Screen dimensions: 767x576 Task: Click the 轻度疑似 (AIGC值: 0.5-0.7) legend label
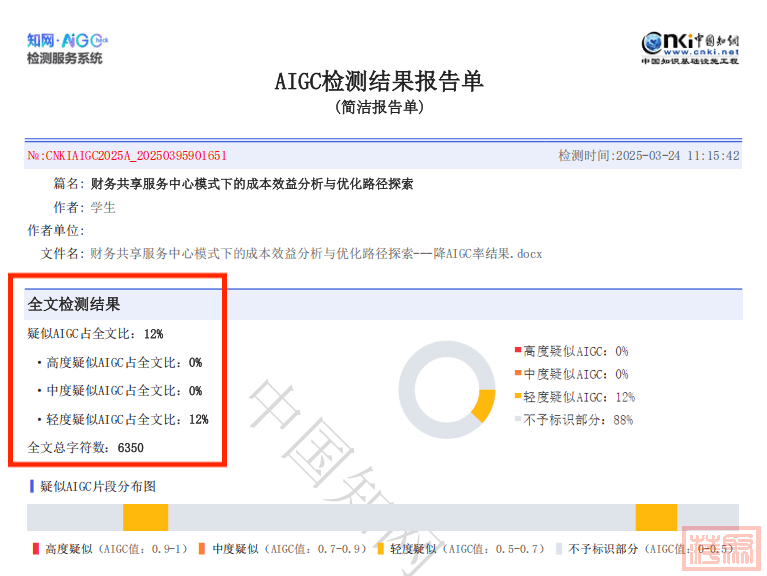467,549
